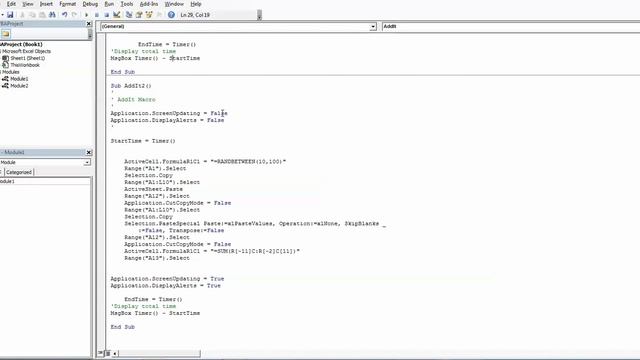Close the Properties panel
Image resolution: width=640 pixels, height=360 pixels.
pos(89,152)
